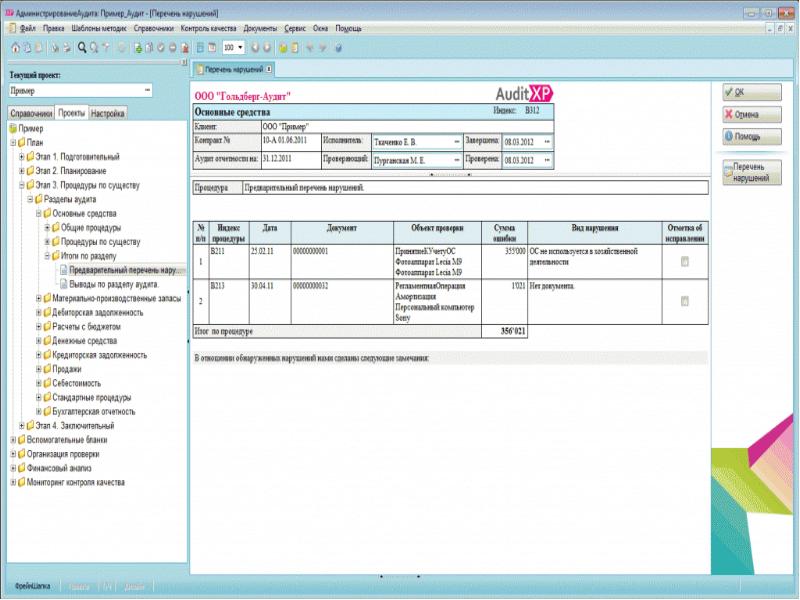800x600 pixels.
Task: Check correction mark for violation row 2
Action: pyautogui.click(x=684, y=301)
